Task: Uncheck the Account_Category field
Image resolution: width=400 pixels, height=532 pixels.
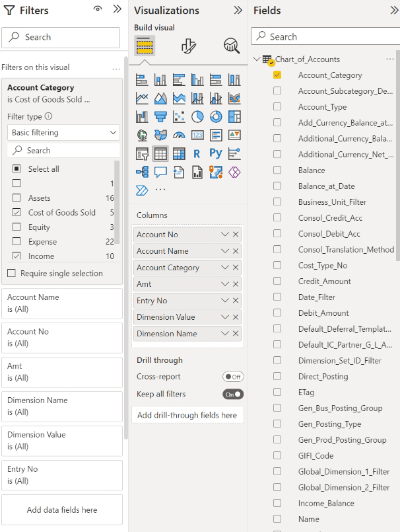Action: click(x=277, y=75)
